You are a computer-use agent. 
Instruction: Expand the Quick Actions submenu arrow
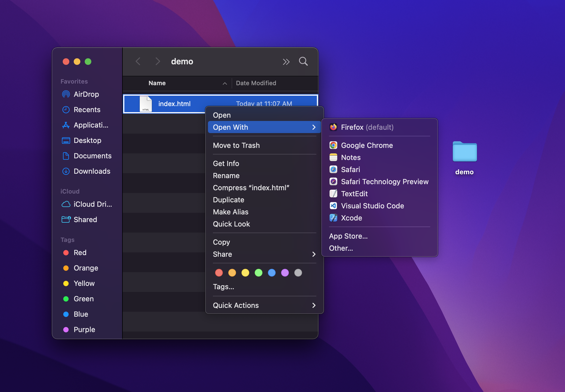tap(314, 305)
